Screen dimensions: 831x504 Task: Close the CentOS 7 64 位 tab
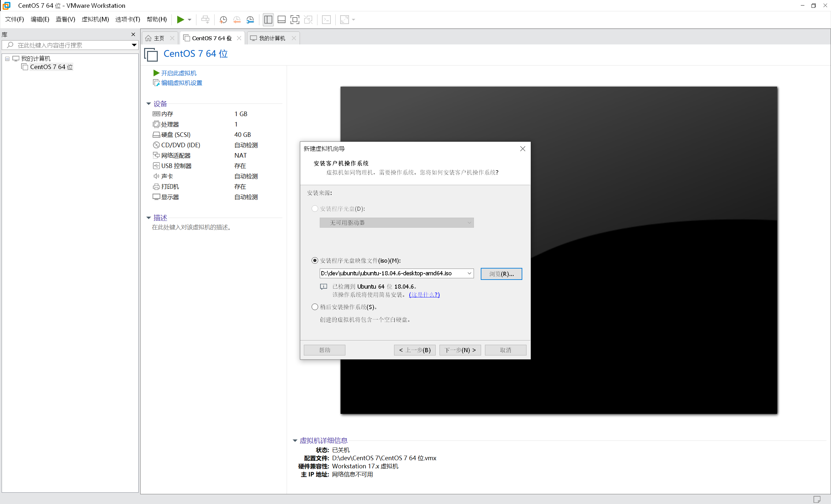239,38
